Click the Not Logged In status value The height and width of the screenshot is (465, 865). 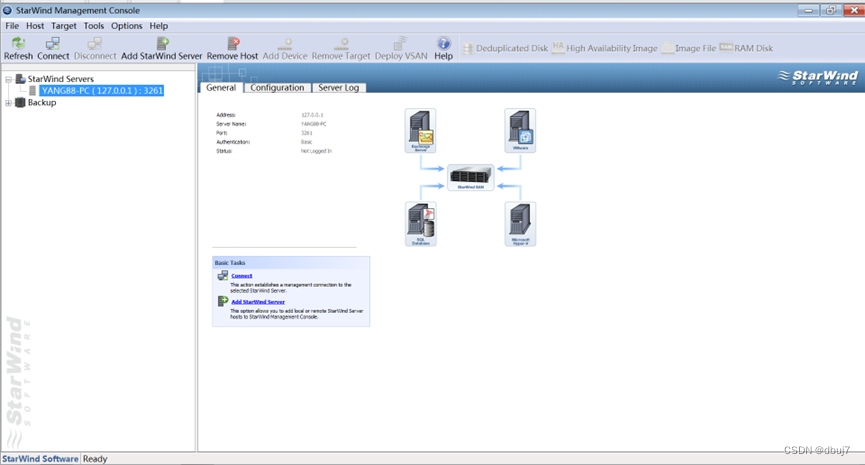[x=316, y=151]
